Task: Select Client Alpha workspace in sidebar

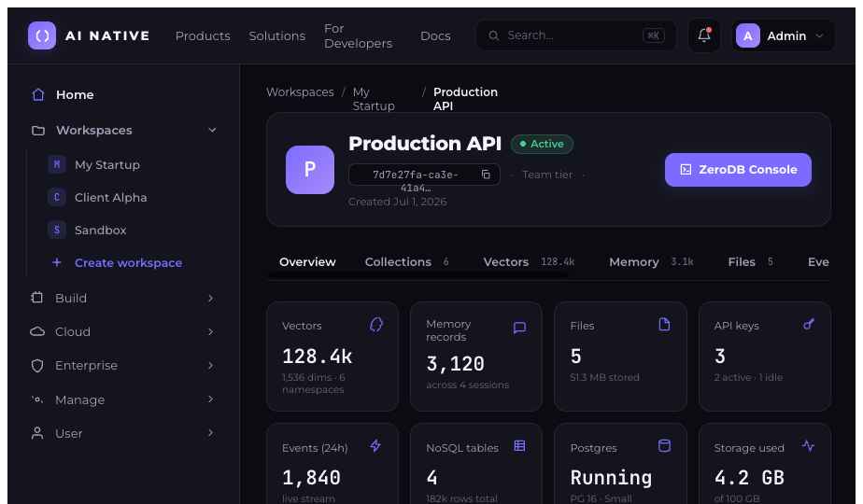Action: click(110, 198)
